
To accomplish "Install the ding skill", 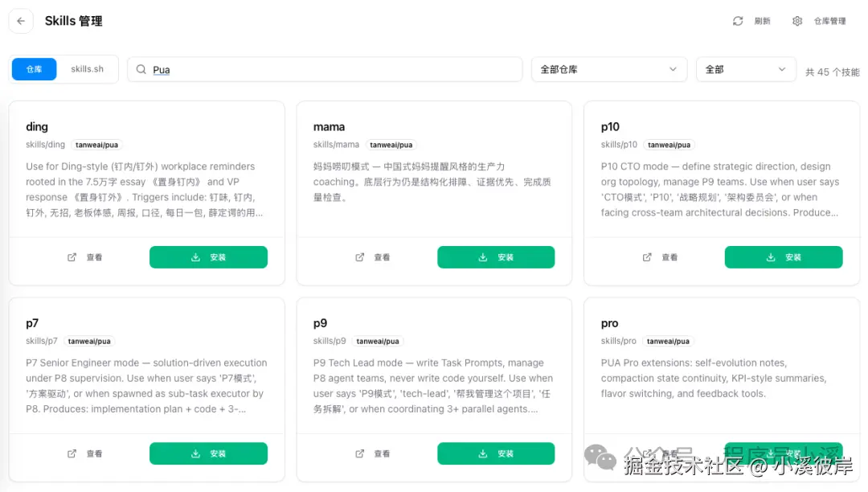I will click(209, 257).
